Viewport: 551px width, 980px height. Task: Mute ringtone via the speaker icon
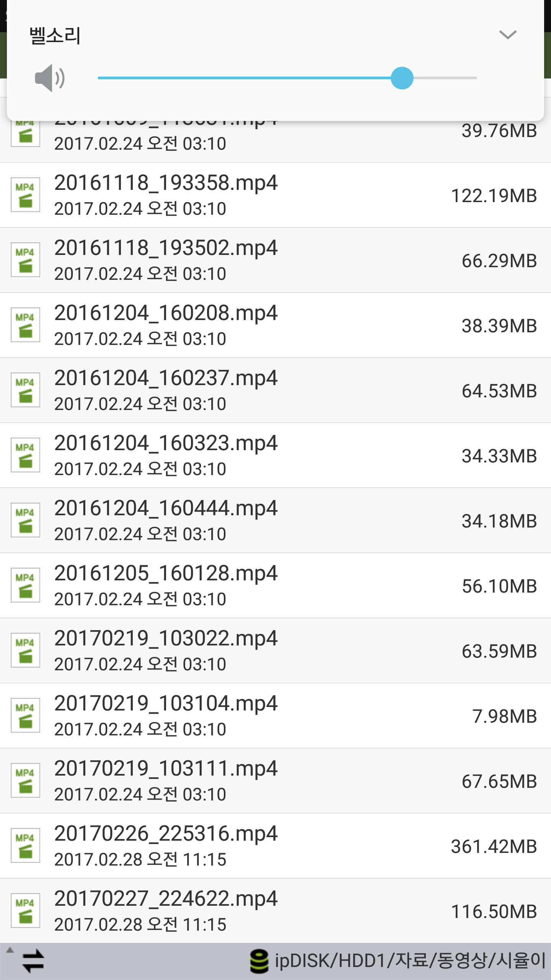tap(50, 78)
